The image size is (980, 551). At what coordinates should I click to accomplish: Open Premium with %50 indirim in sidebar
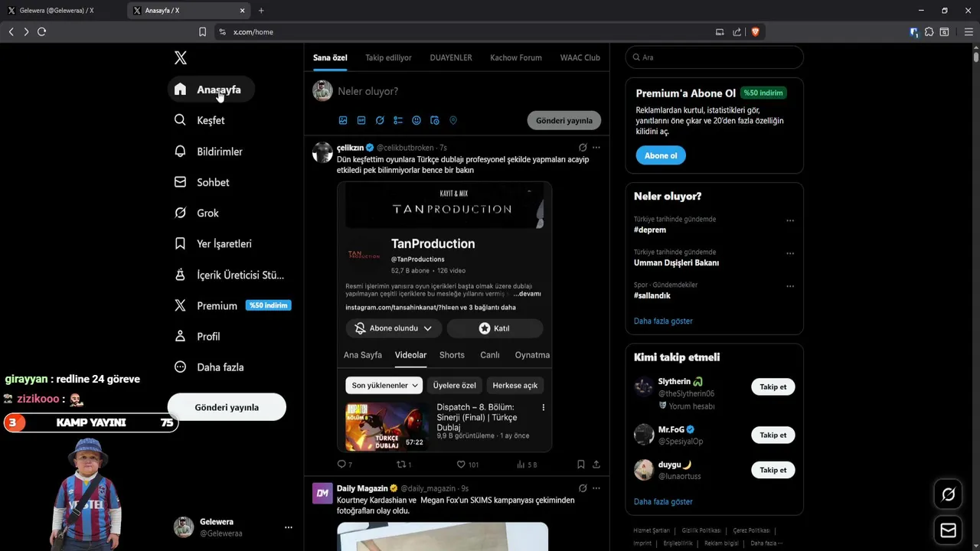[x=233, y=305]
